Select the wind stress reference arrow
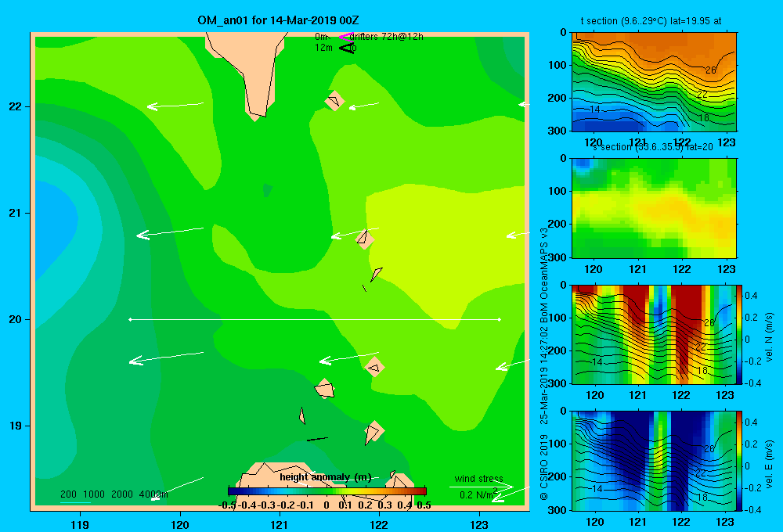The height and width of the screenshot is (532, 783). 482,487
